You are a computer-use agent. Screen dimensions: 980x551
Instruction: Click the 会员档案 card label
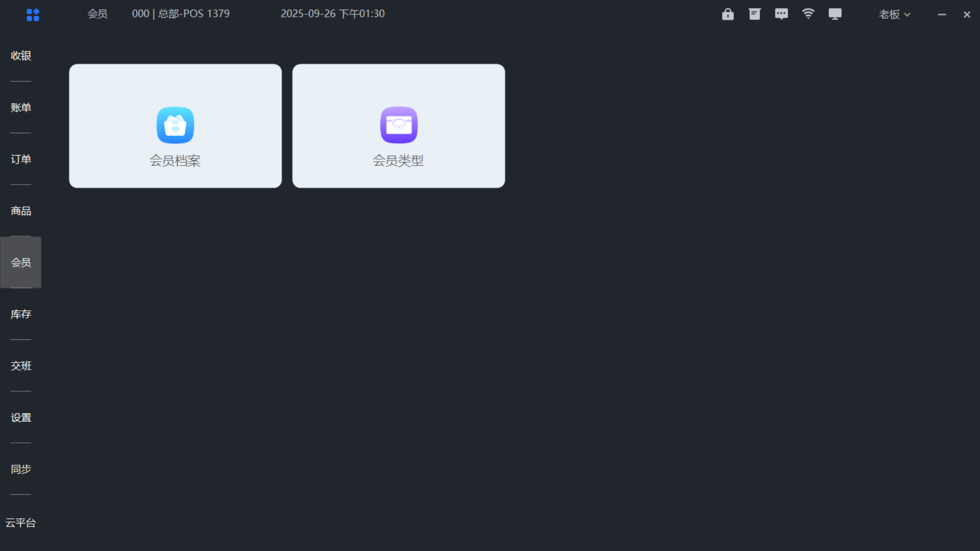pos(175,161)
